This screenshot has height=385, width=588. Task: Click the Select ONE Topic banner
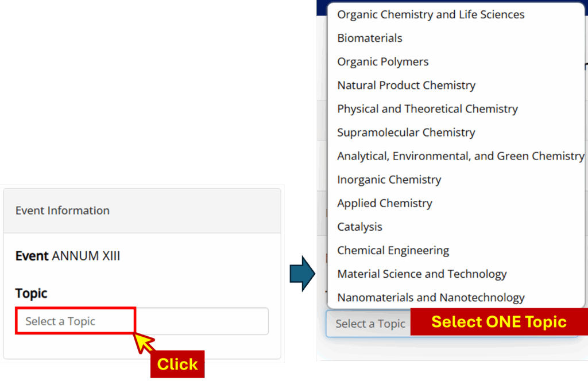pyautogui.click(x=498, y=322)
